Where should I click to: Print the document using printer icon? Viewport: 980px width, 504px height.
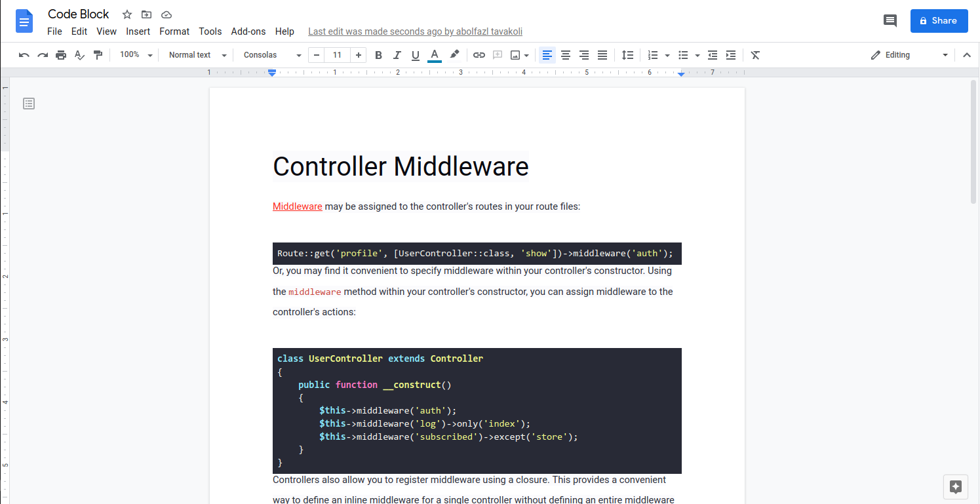(61, 55)
